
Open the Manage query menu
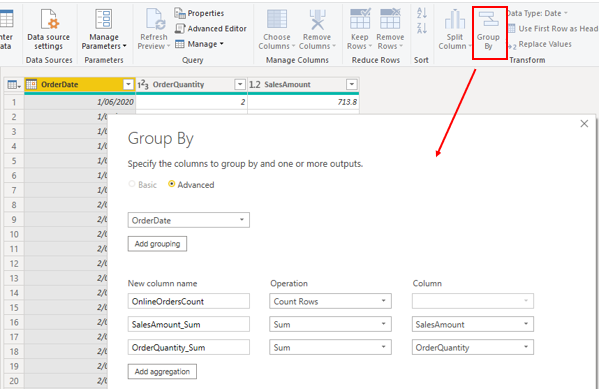199,44
